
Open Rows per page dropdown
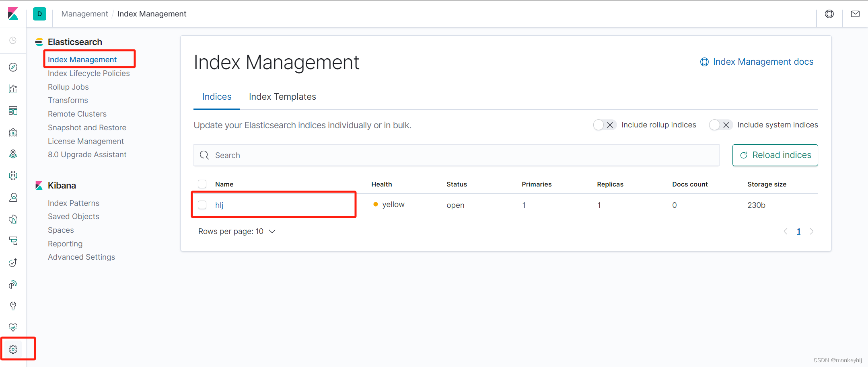(x=237, y=232)
